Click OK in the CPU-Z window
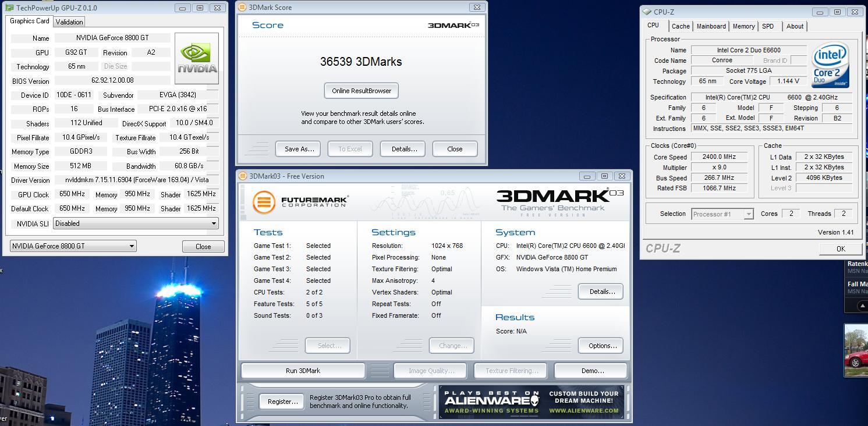 [x=840, y=248]
